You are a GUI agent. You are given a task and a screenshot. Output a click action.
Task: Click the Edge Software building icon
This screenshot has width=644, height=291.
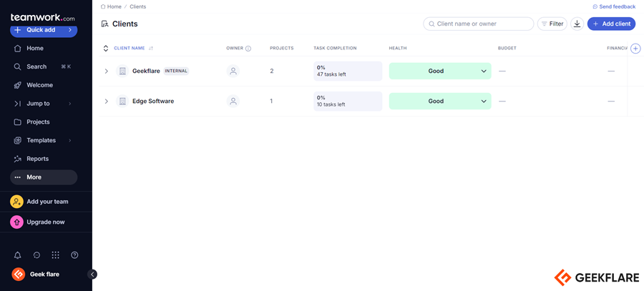[x=122, y=101]
